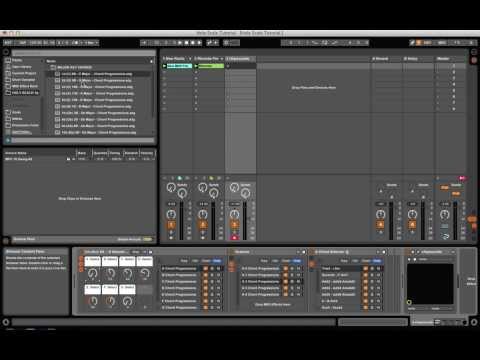
Task: Open the first track title dropdown arrow
Action: [x=190, y=59]
